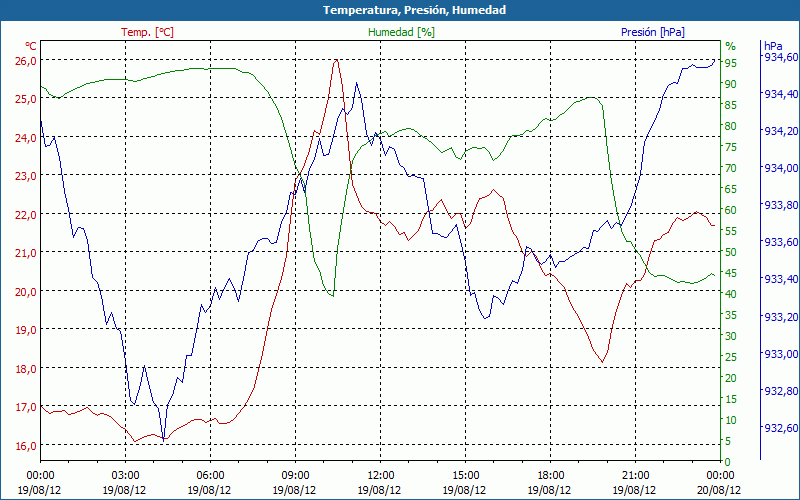Click the '09:00' time axis label
The image size is (800, 500).
pos(295,477)
